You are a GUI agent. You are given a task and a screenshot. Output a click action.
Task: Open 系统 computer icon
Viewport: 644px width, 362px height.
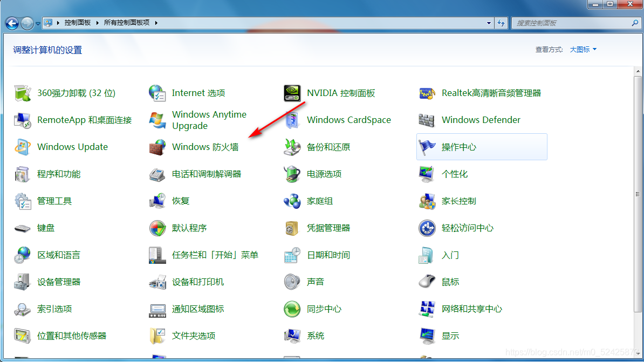(x=292, y=336)
